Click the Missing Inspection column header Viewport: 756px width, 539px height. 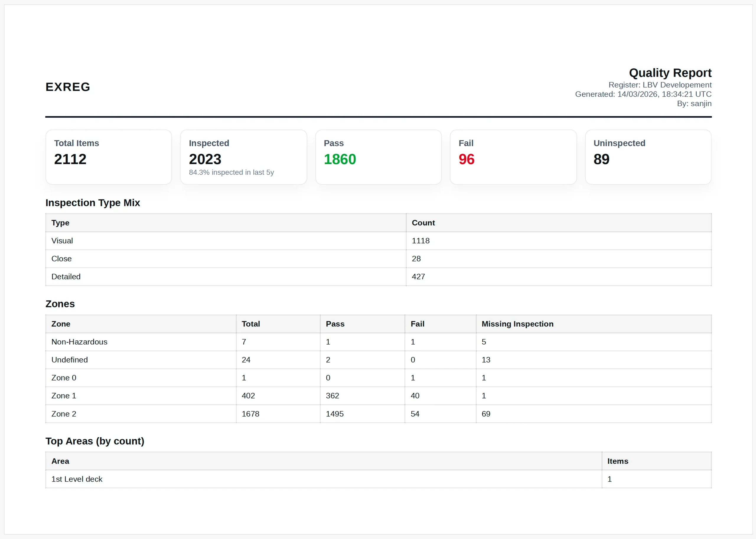pyautogui.click(x=517, y=324)
